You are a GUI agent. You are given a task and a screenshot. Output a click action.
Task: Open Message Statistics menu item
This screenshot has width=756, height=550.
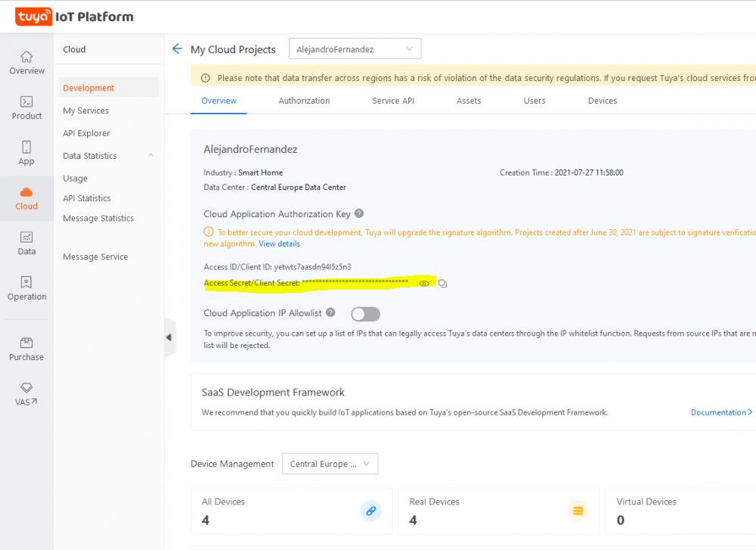point(98,218)
